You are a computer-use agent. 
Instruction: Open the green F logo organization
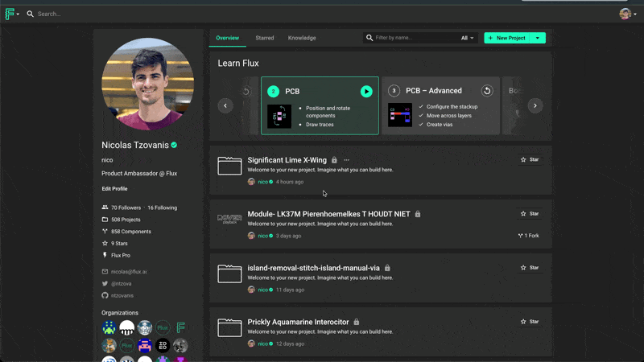click(x=180, y=327)
